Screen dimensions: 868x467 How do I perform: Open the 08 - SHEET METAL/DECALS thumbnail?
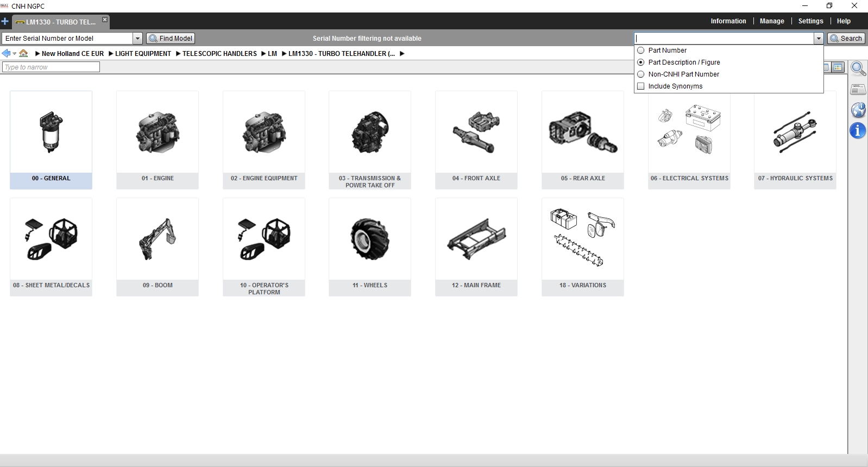(x=51, y=247)
